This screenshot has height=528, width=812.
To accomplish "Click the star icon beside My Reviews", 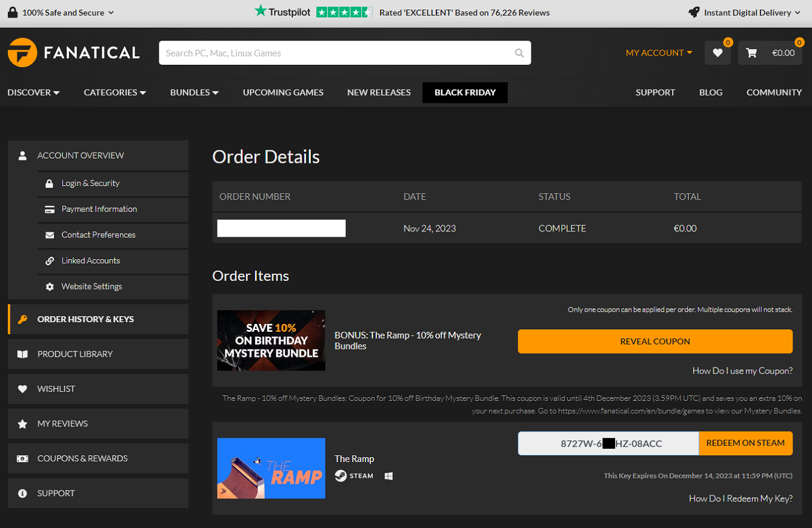I will pyautogui.click(x=22, y=424).
